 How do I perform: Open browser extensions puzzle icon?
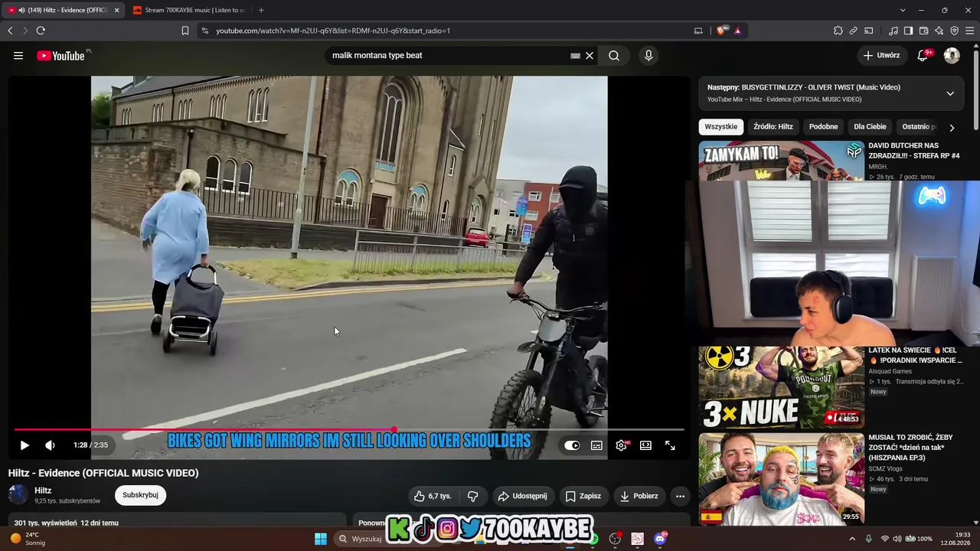838,31
